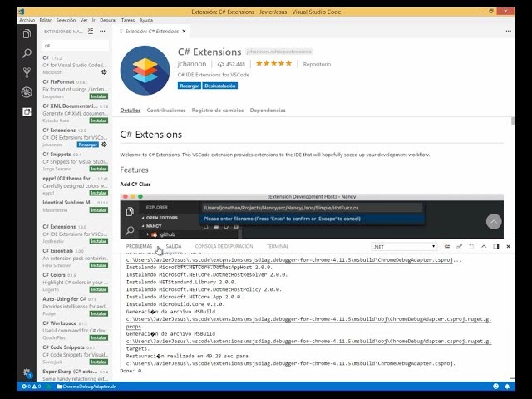Open notifications bell in status bar

[507, 387]
